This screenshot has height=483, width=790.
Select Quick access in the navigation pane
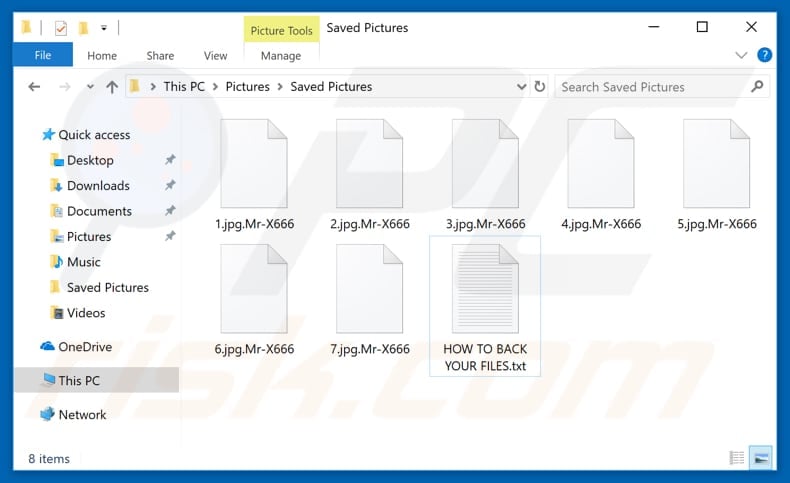coord(94,135)
